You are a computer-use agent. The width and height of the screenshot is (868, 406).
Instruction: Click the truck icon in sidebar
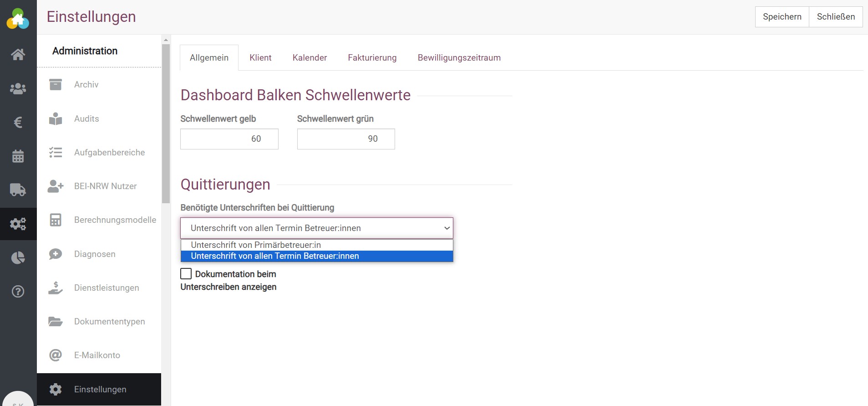[18, 190]
